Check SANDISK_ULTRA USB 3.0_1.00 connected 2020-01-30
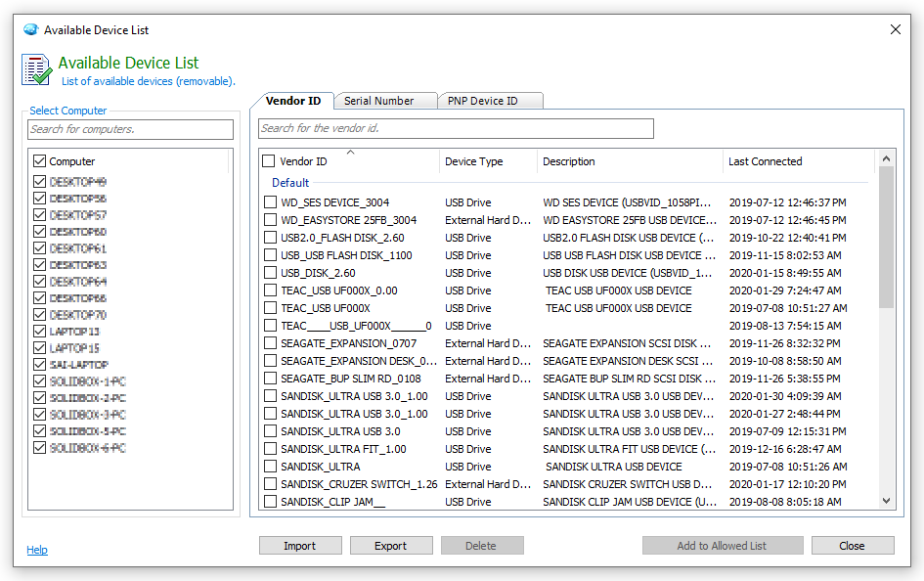The height and width of the screenshot is (581, 924). click(271, 396)
